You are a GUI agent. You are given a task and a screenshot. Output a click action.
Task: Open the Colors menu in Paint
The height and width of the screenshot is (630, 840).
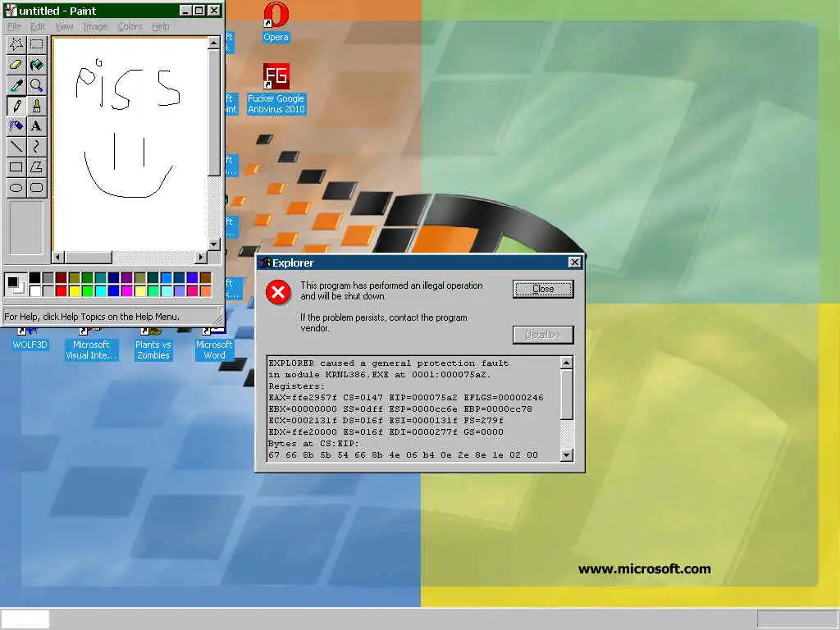pos(130,26)
